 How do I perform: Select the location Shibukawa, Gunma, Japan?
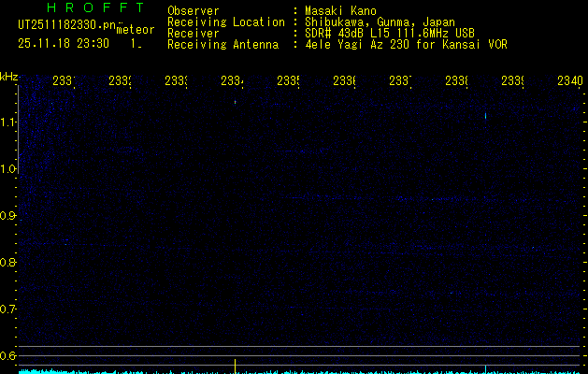click(380, 22)
